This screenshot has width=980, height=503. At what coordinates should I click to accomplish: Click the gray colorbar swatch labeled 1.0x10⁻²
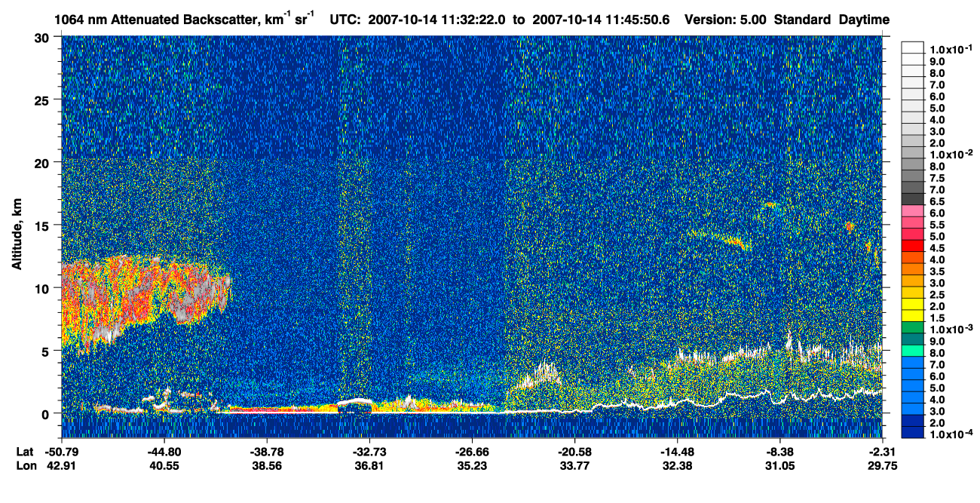pyautogui.click(x=912, y=153)
